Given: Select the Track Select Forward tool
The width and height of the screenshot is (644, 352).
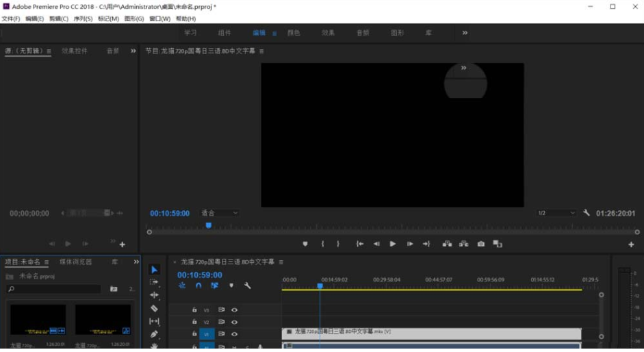Looking at the screenshot, I should click(x=154, y=282).
